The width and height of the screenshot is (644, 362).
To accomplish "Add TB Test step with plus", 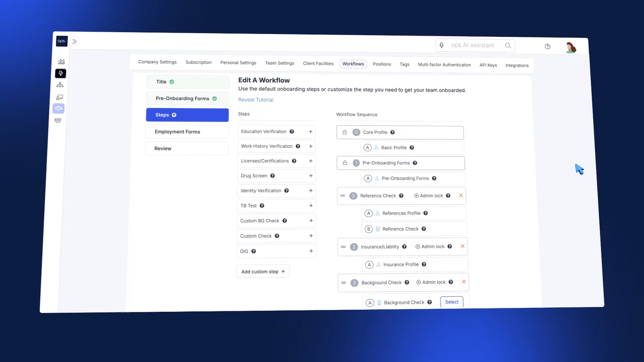I will 311,206.
